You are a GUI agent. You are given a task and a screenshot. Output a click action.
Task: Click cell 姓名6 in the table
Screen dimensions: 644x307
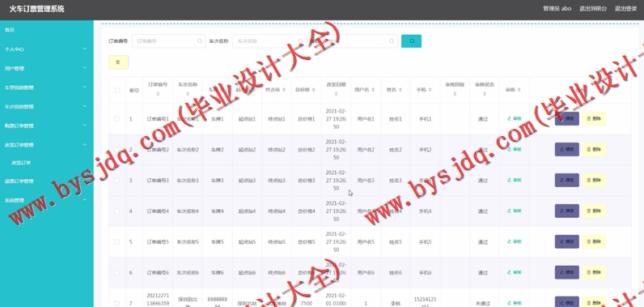(x=395, y=273)
